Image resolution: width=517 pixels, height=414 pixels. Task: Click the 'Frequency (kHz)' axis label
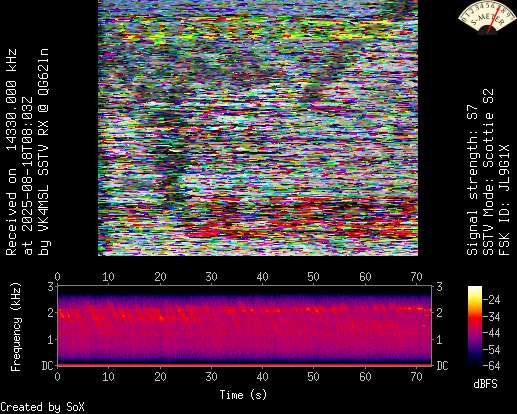pyautogui.click(x=15, y=327)
